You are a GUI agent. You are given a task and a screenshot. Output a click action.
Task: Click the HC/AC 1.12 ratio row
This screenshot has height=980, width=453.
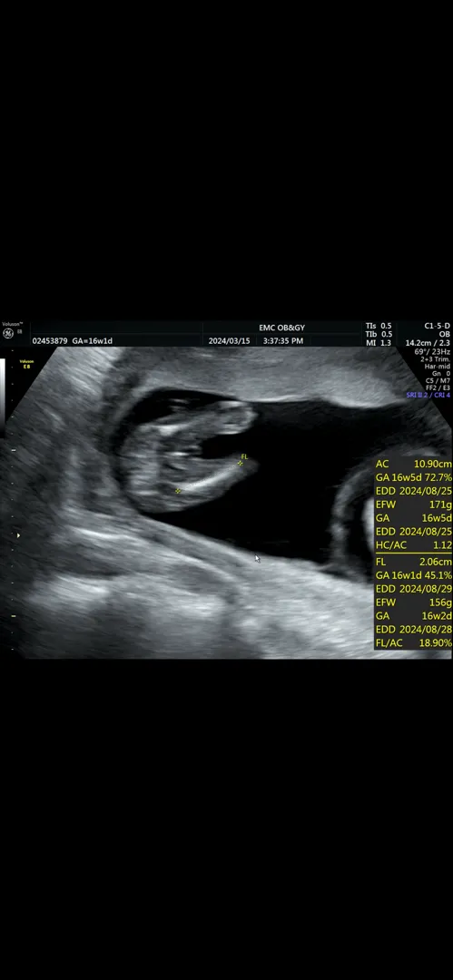click(413, 545)
